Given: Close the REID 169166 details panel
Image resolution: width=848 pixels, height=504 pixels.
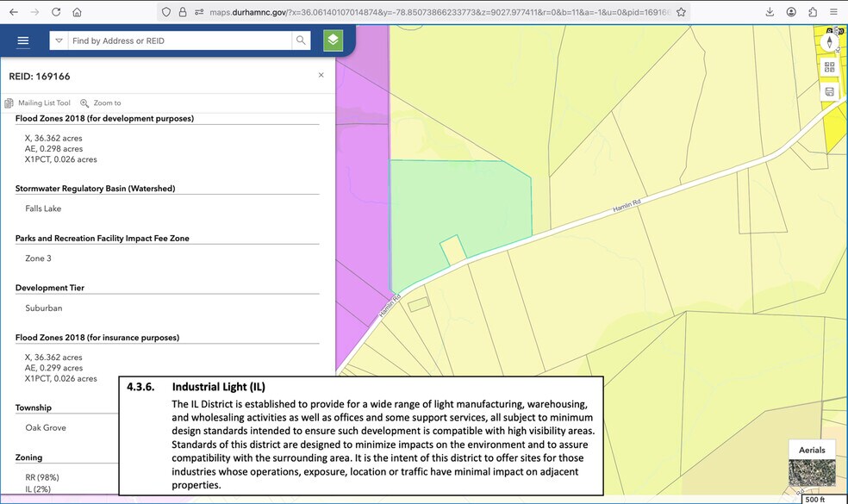Looking at the screenshot, I should point(321,76).
